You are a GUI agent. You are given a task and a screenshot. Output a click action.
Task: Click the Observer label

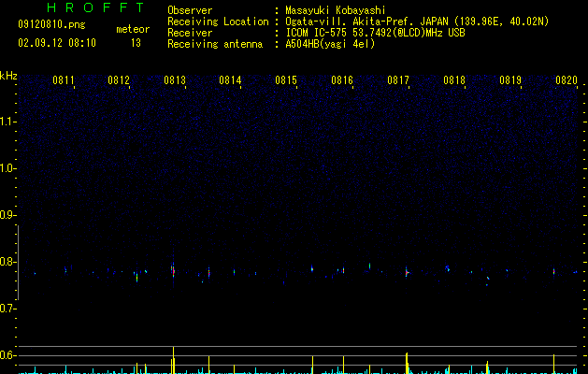190,10
